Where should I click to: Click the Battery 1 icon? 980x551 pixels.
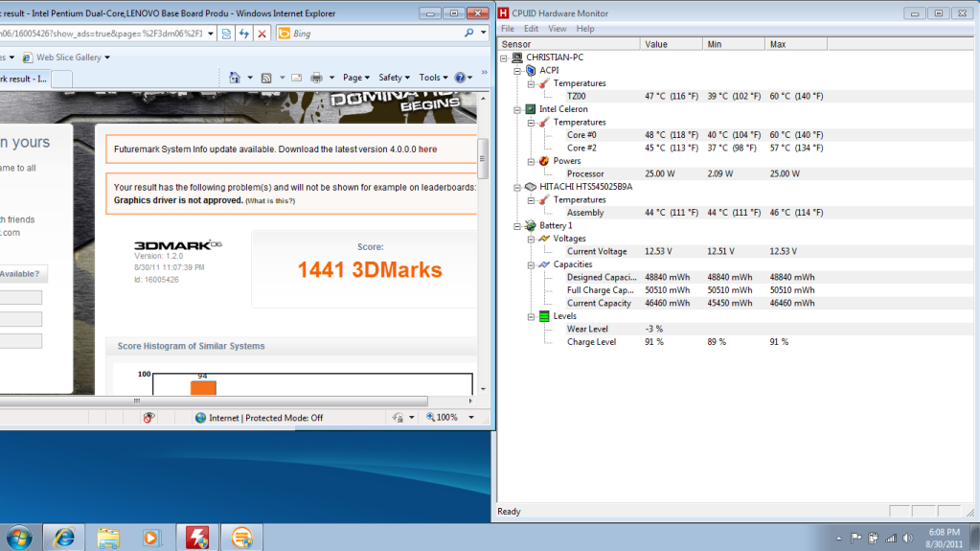click(531, 226)
